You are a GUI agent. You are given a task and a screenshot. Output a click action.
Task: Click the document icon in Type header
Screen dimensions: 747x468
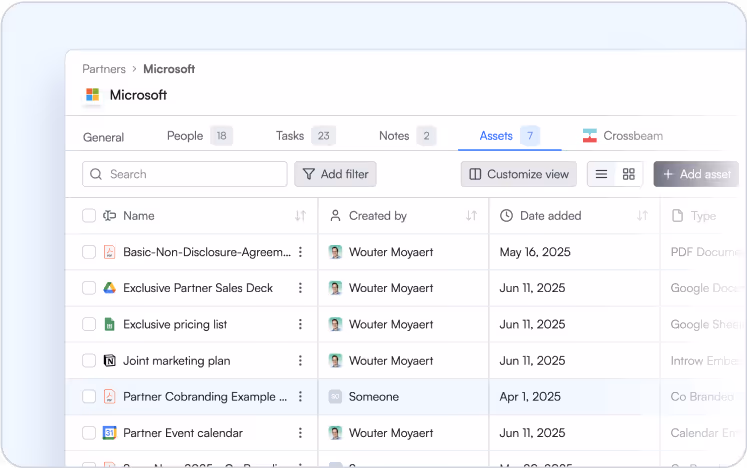click(677, 216)
